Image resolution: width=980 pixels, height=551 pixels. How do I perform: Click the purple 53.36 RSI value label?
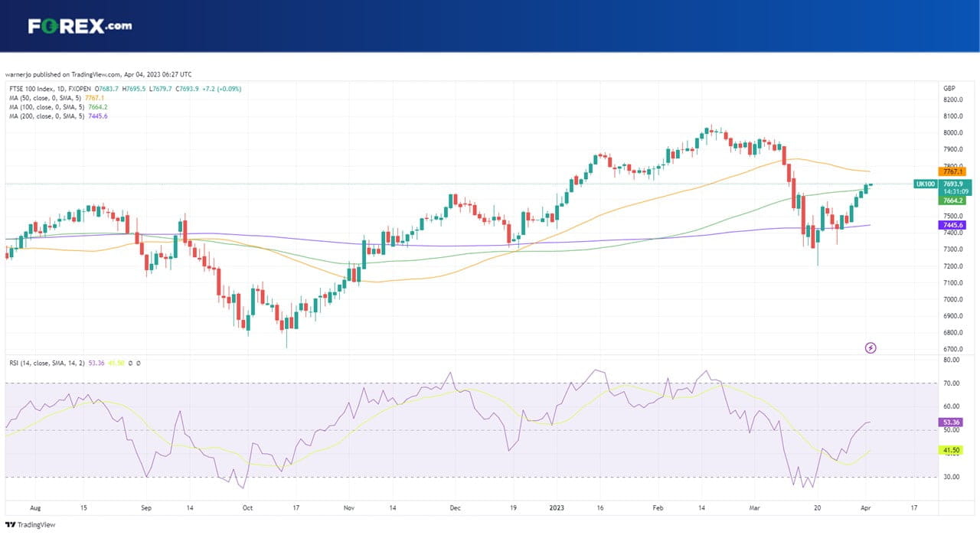[951, 422]
